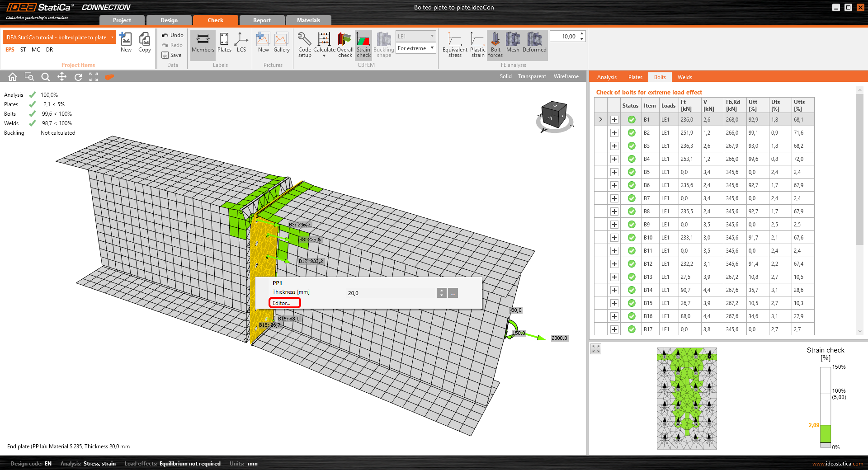The image size is (868, 470).
Task: Show the Deformed shape
Action: pyautogui.click(x=534, y=44)
